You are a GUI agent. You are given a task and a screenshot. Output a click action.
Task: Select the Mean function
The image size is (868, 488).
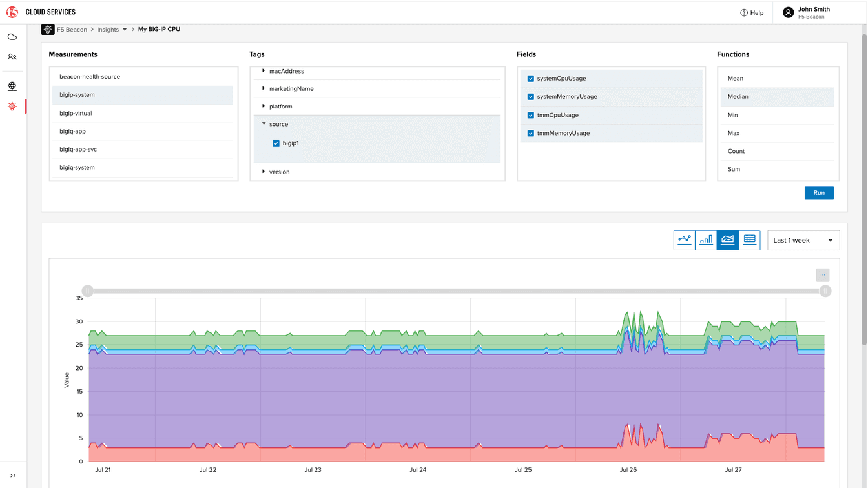click(x=736, y=79)
